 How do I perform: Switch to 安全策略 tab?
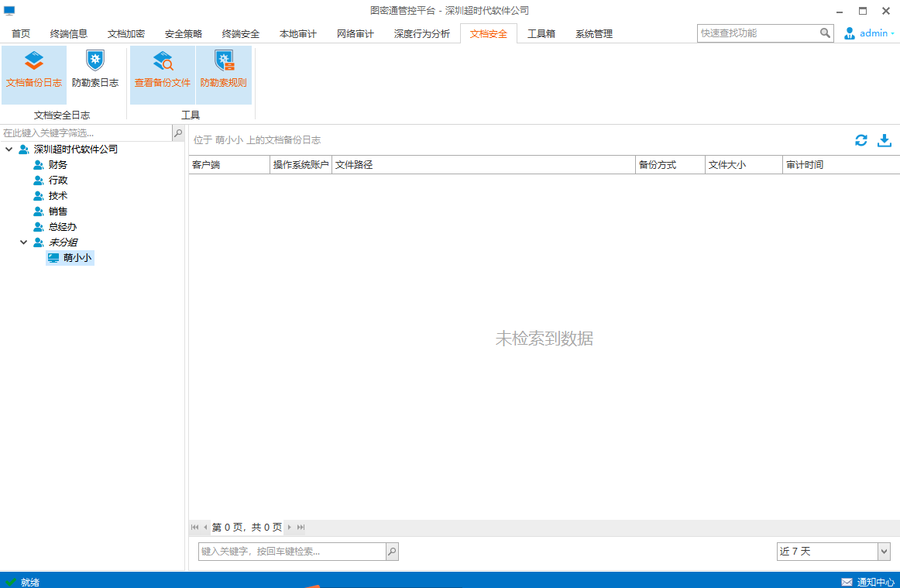184,34
